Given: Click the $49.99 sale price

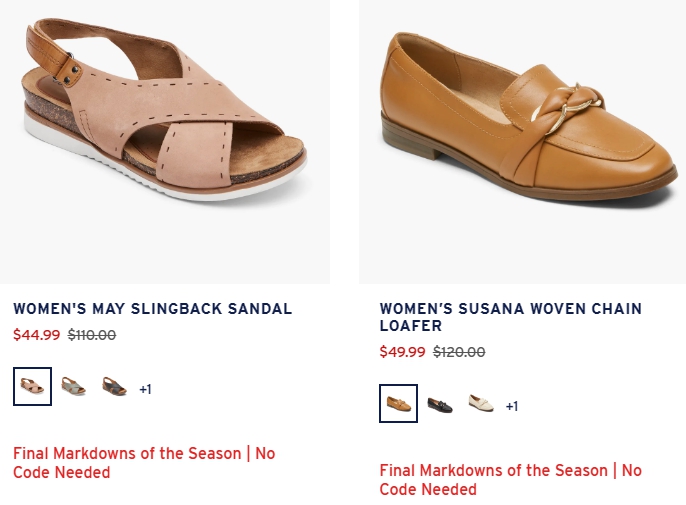Looking at the screenshot, I should (x=402, y=352).
